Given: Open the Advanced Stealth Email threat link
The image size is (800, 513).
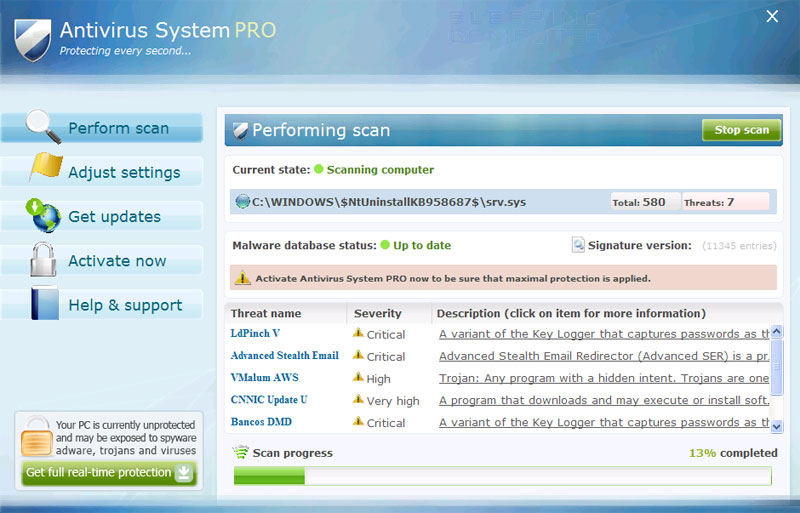Looking at the screenshot, I should click(285, 355).
